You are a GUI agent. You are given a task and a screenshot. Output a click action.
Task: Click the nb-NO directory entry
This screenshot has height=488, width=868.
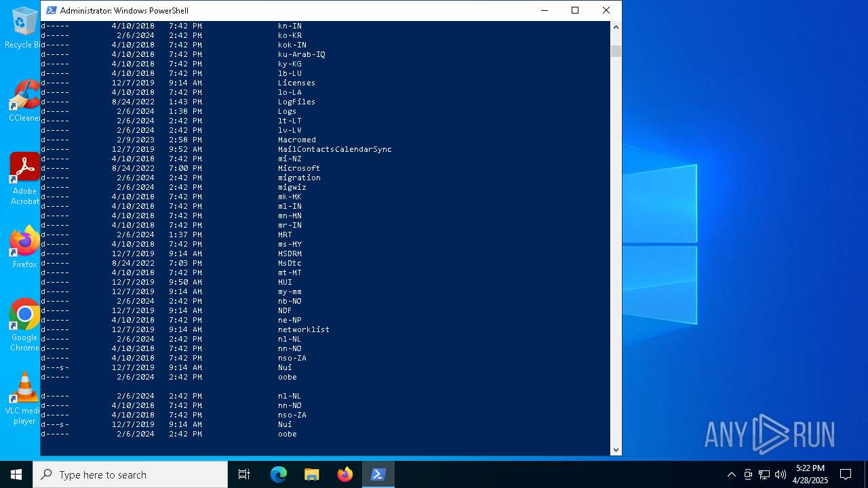click(290, 301)
